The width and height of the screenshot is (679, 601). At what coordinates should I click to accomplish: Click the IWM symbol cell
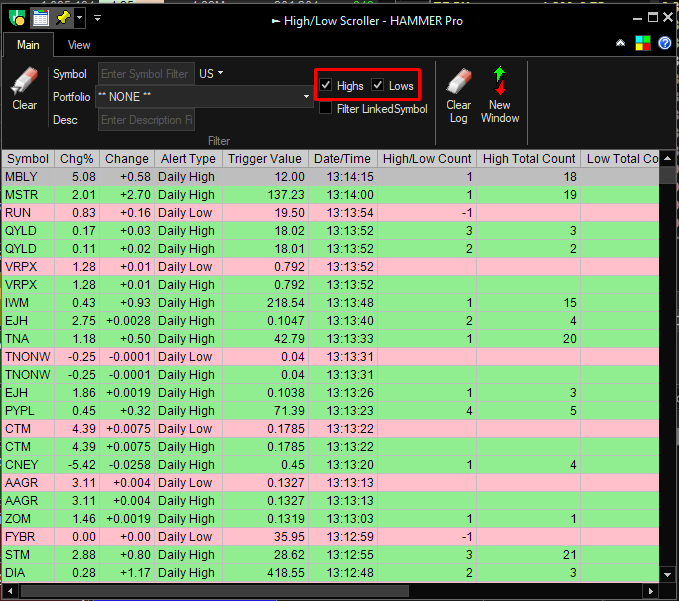pyautogui.click(x=28, y=303)
